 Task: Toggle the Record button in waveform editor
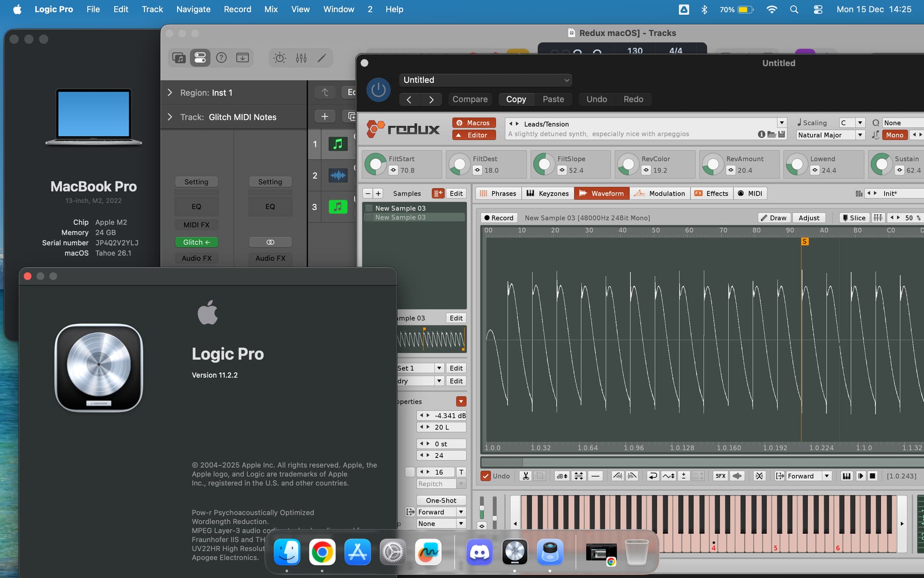tap(499, 218)
